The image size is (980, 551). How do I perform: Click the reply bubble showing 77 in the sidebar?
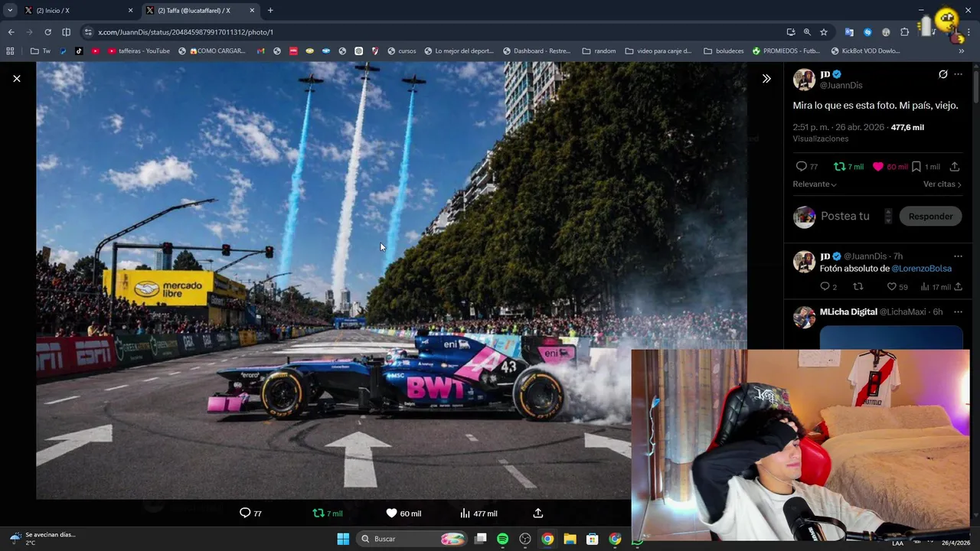click(802, 166)
